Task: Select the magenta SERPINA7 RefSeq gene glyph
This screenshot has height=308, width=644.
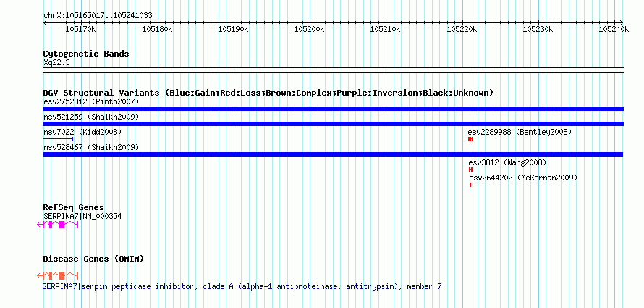Action: click(57, 225)
